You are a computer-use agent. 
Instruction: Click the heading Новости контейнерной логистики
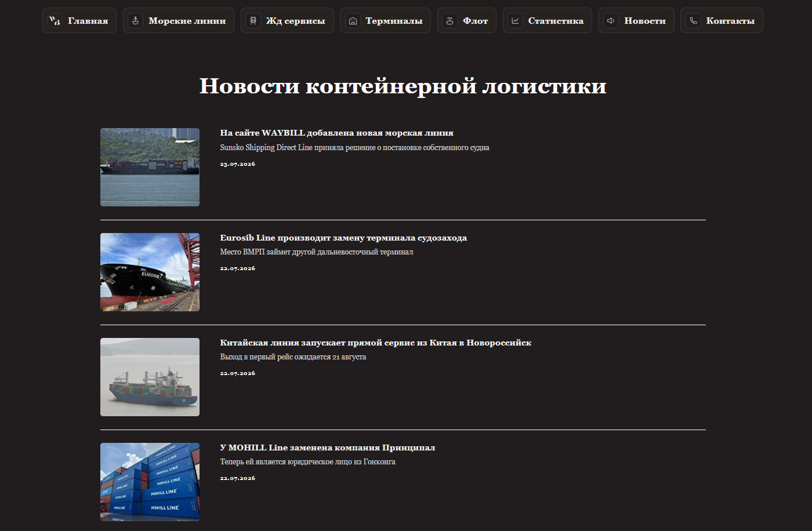click(403, 86)
